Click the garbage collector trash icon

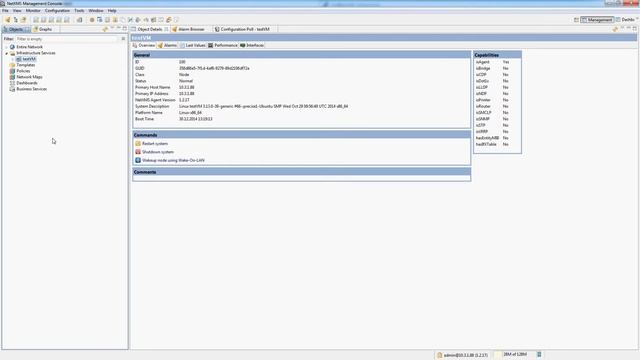click(x=539, y=355)
